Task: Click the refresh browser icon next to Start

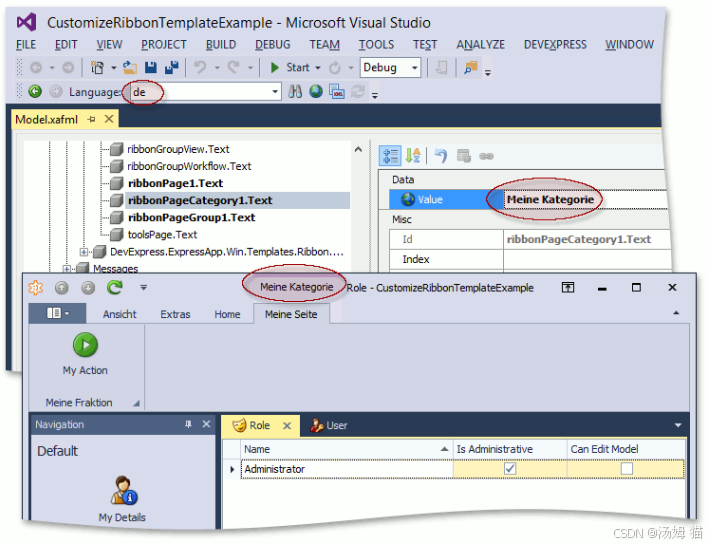Action: coord(335,68)
